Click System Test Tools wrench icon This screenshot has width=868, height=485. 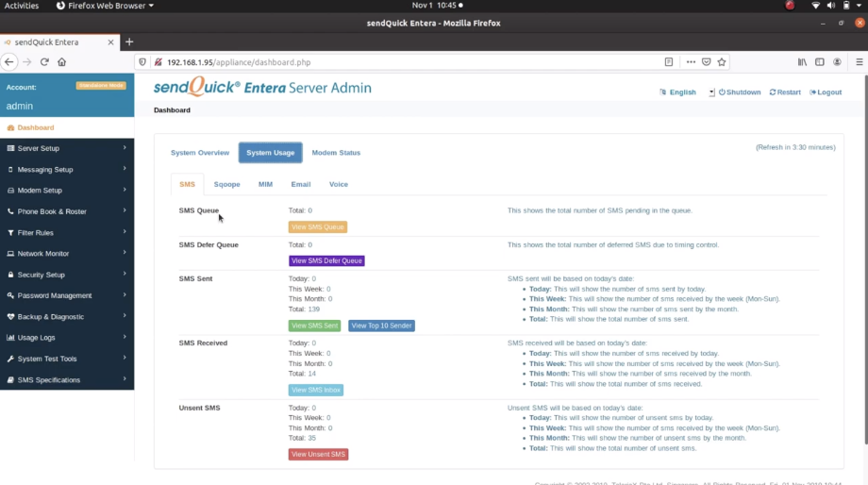[x=10, y=359]
